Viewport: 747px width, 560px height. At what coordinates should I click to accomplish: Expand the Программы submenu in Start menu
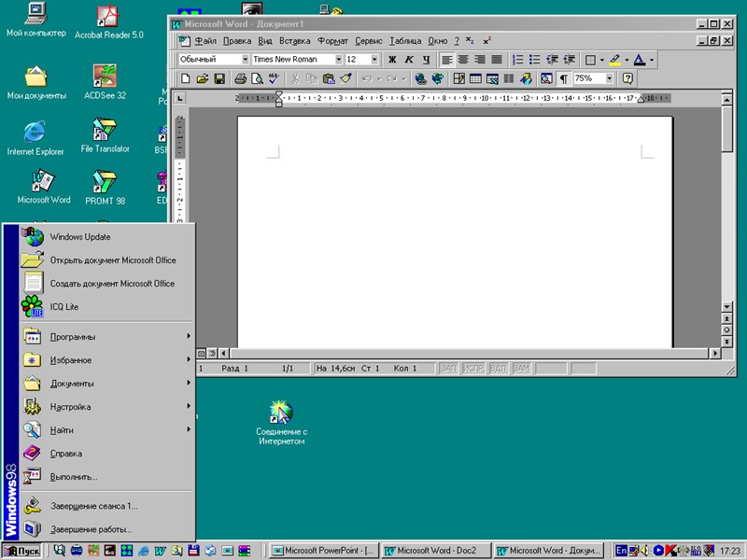pyautogui.click(x=106, y=337)
